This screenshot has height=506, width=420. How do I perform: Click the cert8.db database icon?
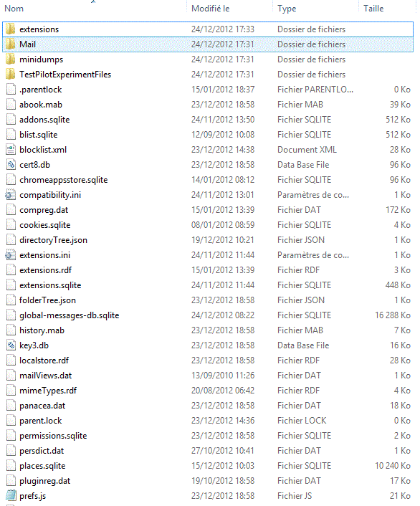[11, 165]
